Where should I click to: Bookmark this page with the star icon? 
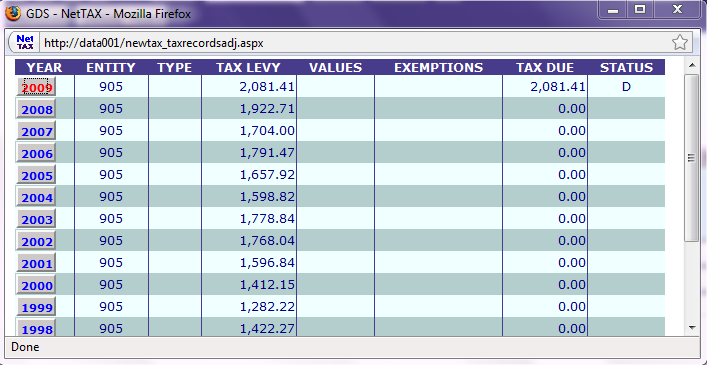679,43
